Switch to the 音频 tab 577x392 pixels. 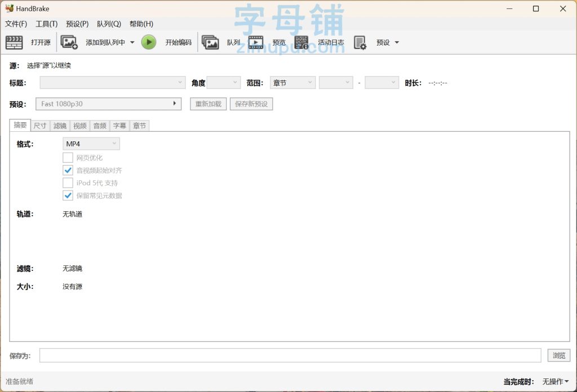(100, 126)
